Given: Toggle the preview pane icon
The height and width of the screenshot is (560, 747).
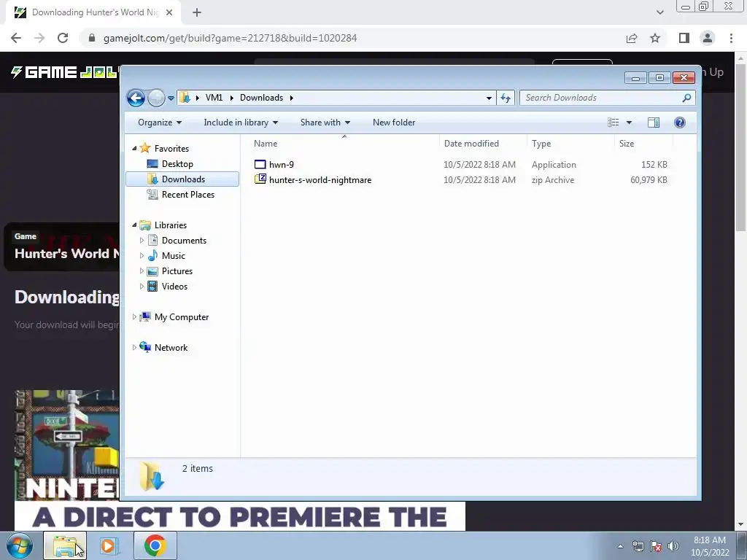Looking at the screenshot, I should click(x=654, y=122).
